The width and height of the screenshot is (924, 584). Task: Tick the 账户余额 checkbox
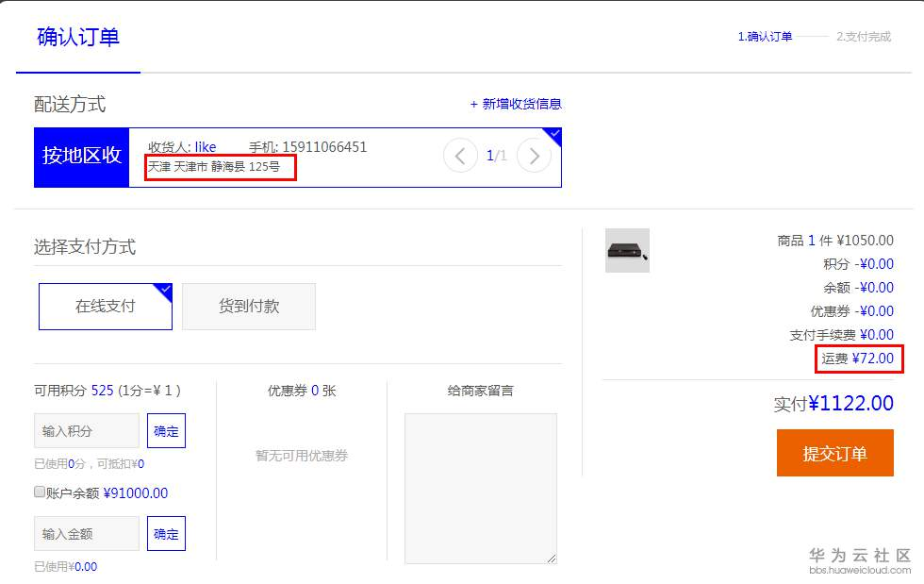pyautogui.click(x=40, y=492)
